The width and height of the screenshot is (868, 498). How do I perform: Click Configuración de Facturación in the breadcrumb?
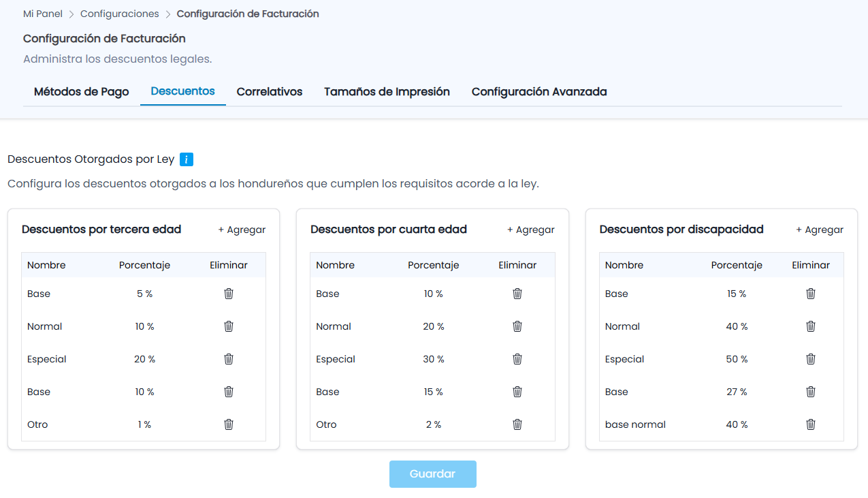coord(248,14)
